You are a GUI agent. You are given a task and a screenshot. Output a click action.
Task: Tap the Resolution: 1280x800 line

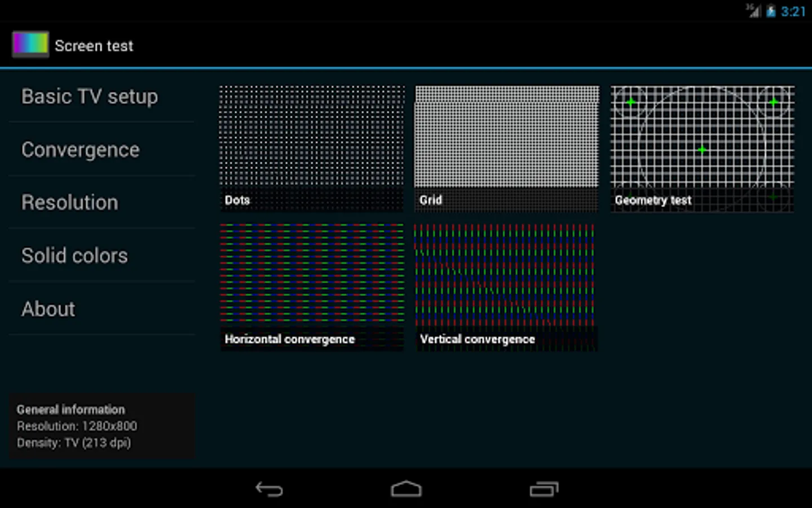pyautogui.click(x=77, y=426)
